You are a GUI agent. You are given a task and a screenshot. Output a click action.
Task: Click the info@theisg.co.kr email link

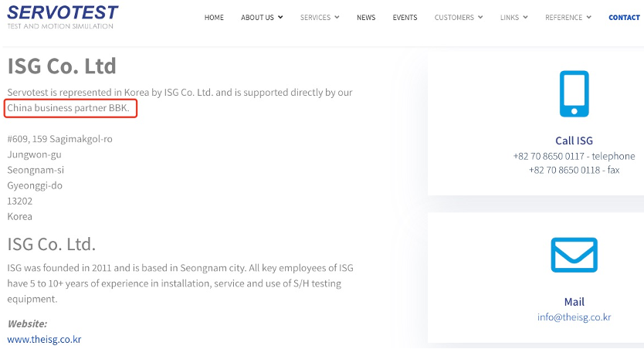tap(575, 317)
